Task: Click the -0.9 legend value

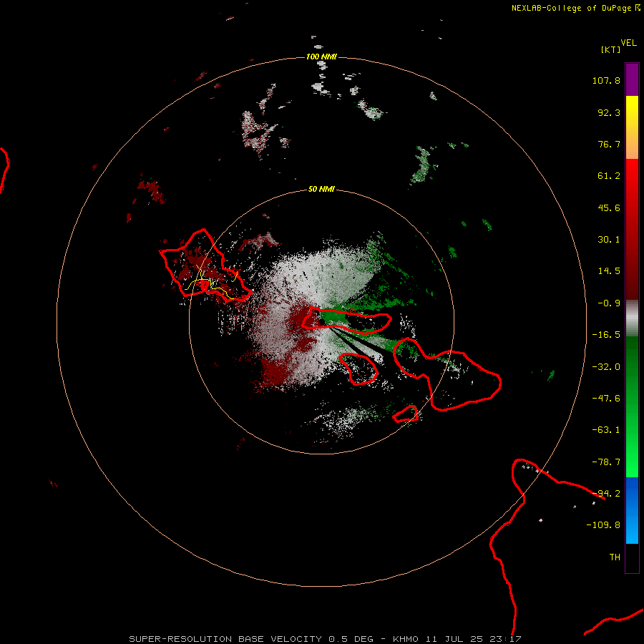Action: click(609, 303)
